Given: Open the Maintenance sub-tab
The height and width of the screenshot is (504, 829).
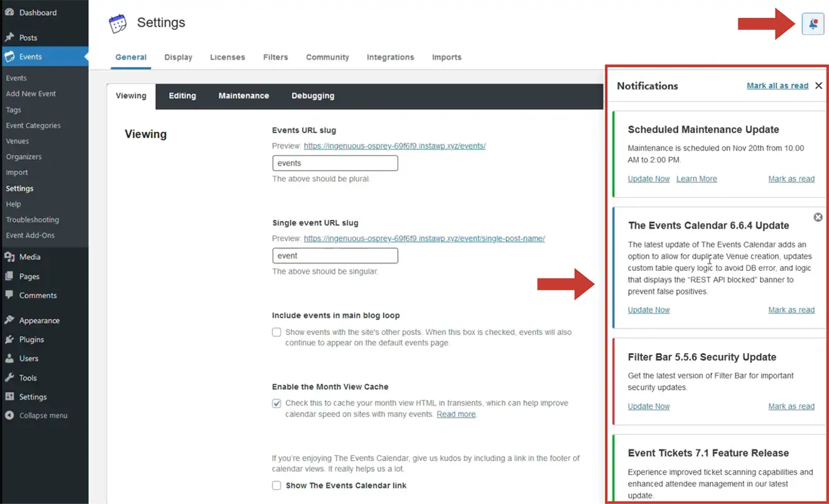Looking at the screenshot, I should pos(244,96).
